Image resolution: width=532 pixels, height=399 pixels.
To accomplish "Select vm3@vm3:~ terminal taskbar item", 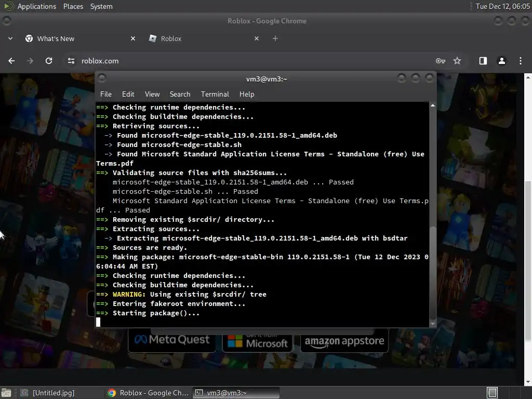I will click(236, 393).
